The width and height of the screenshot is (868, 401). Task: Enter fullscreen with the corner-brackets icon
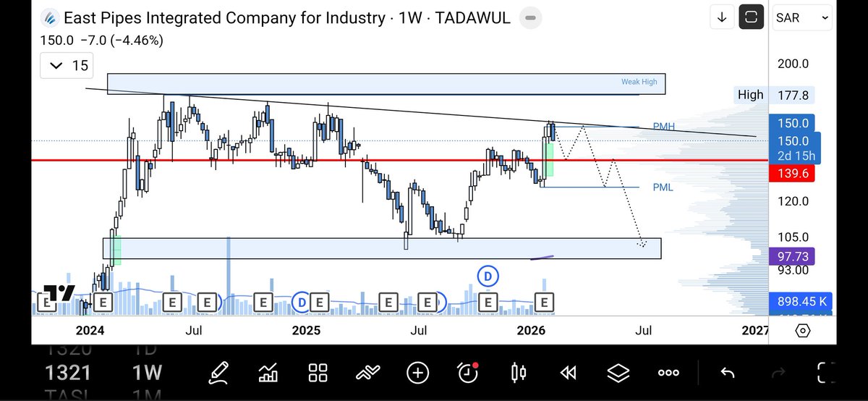pos(826,372)
